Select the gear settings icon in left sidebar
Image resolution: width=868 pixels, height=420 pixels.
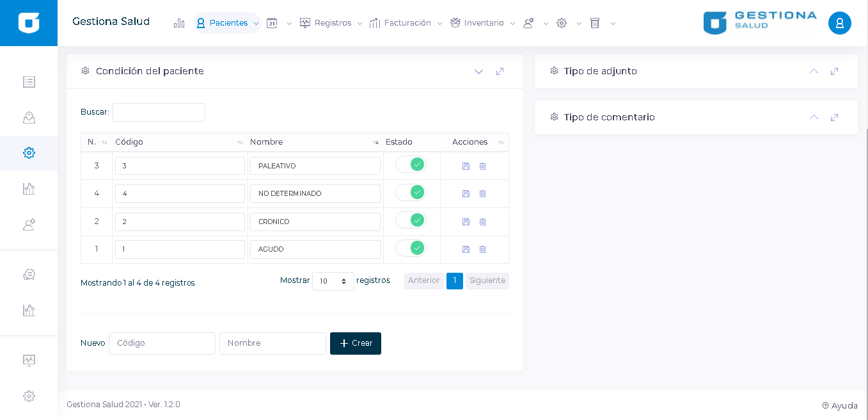click(x=29, y=153)
